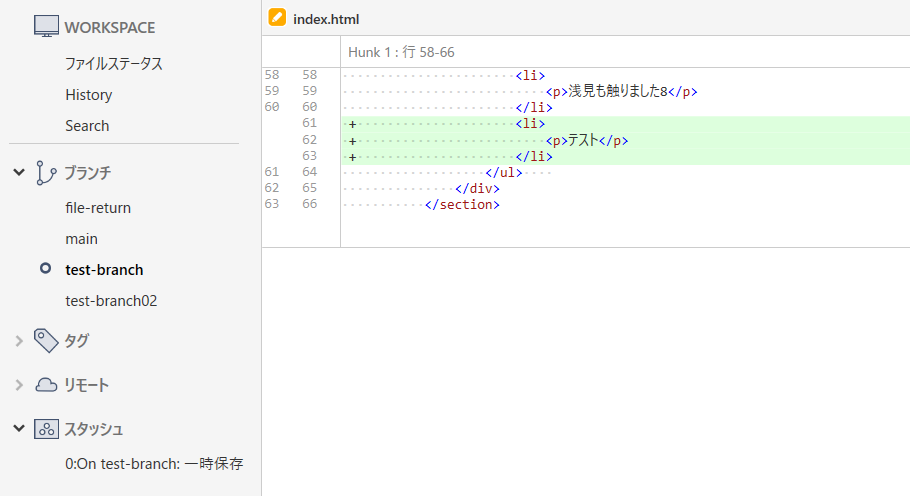910x496 pixels.
Task: Click the stash icon beside スタッシュ
Action: [46, 429]
